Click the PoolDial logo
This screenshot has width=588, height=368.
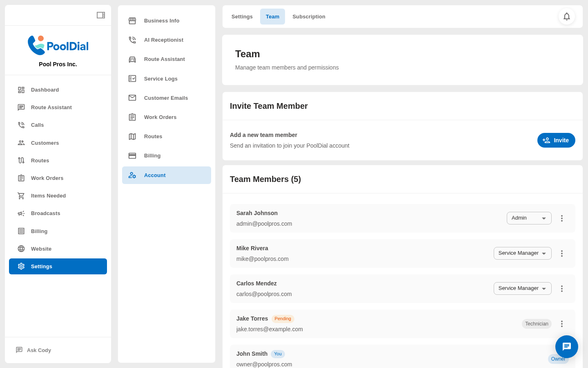point(58,45)
